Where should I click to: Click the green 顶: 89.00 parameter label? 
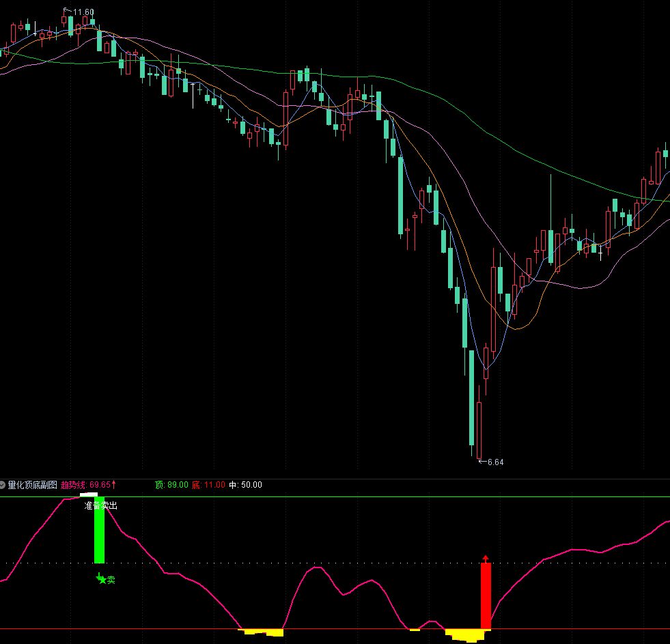(171, 485)
